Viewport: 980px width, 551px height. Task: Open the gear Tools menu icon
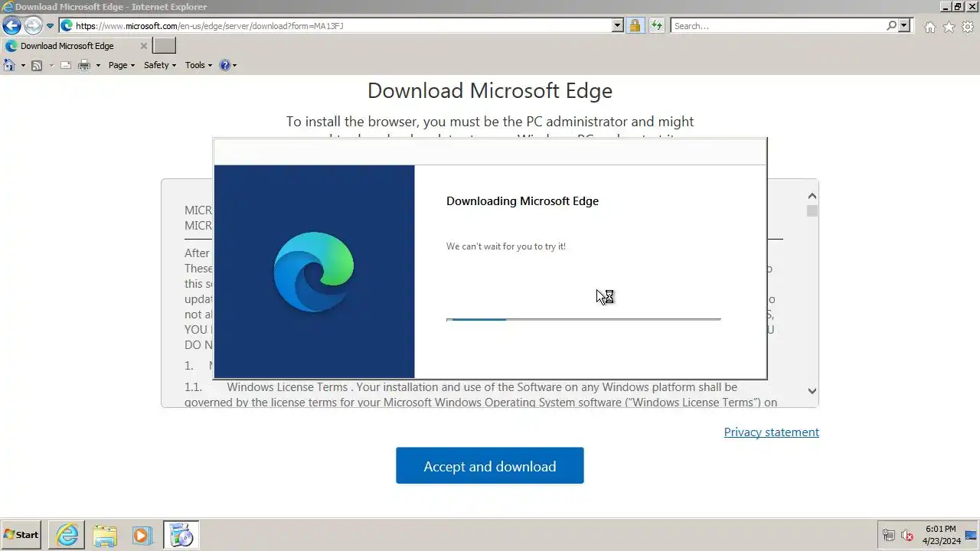coord(968,27)
